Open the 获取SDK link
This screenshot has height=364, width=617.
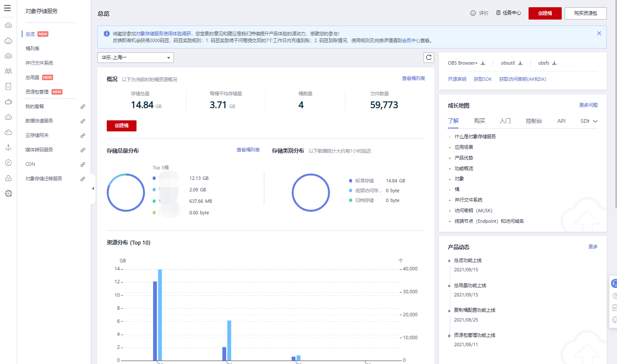click(483, 79)
